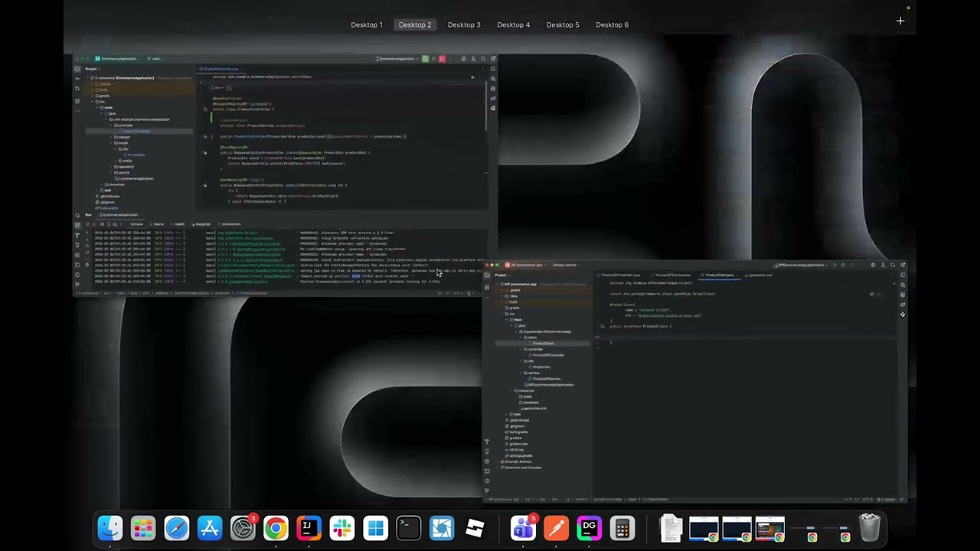Image resolution: width=980 pixels, height=551 pixels.
Task: Switch to Desktop 3 space
Action: pos(464,24)
